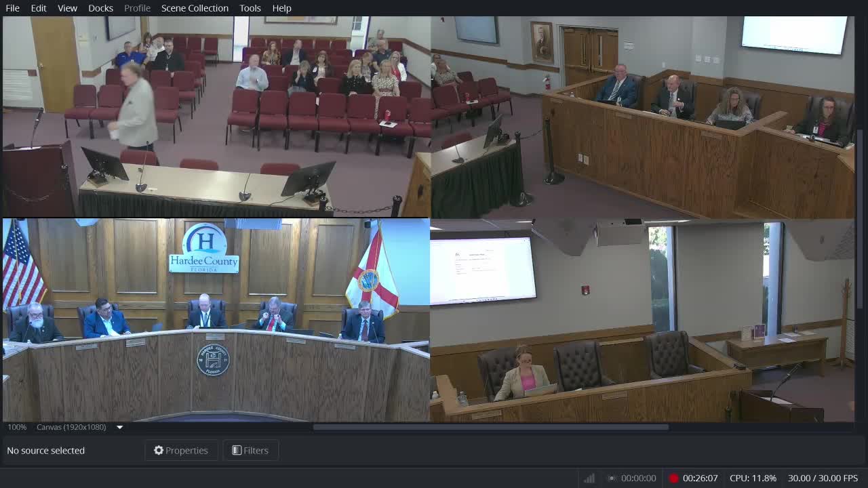868x488 pixels.
Task: Click the 30.00 / 30.00 FPS readout
Action: pyautogui.click(x=823, y=479)
